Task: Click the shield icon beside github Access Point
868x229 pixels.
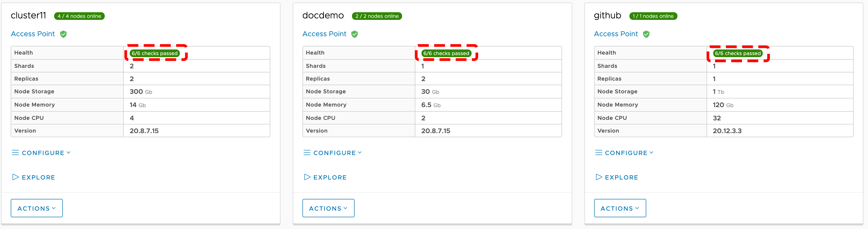Action: click(x=646, y=34)
